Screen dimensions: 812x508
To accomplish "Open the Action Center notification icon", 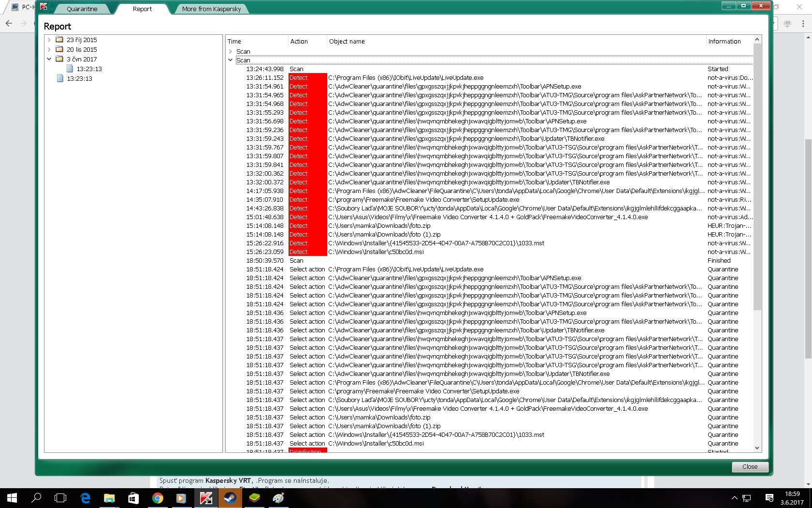I will pyautogui.click(x=769, y=498).
